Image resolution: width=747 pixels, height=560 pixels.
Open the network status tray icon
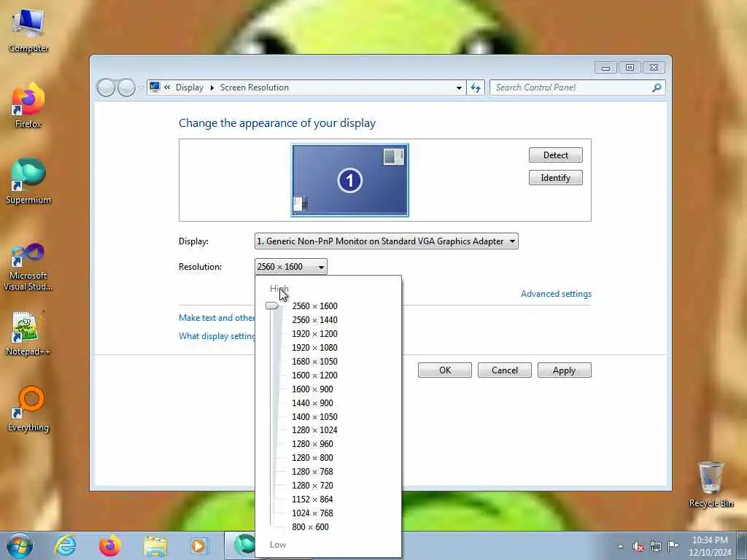click(x=656, y=546)
